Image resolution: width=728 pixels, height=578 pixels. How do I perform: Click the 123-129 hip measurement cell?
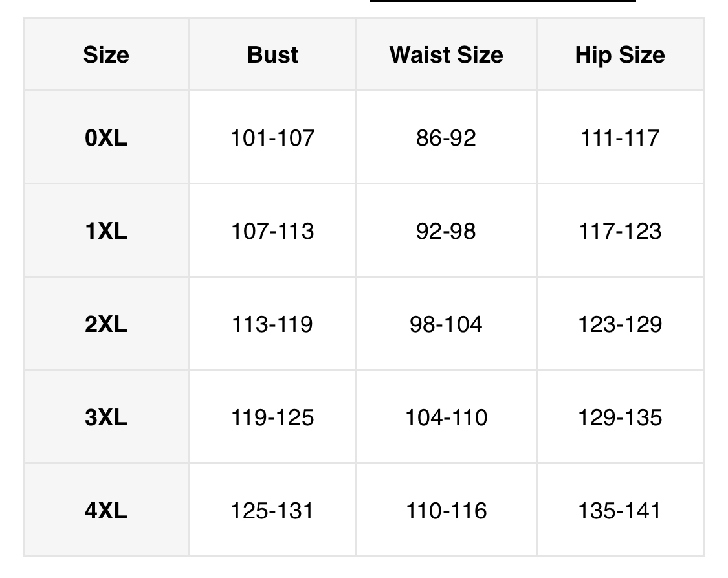(619, 324)
